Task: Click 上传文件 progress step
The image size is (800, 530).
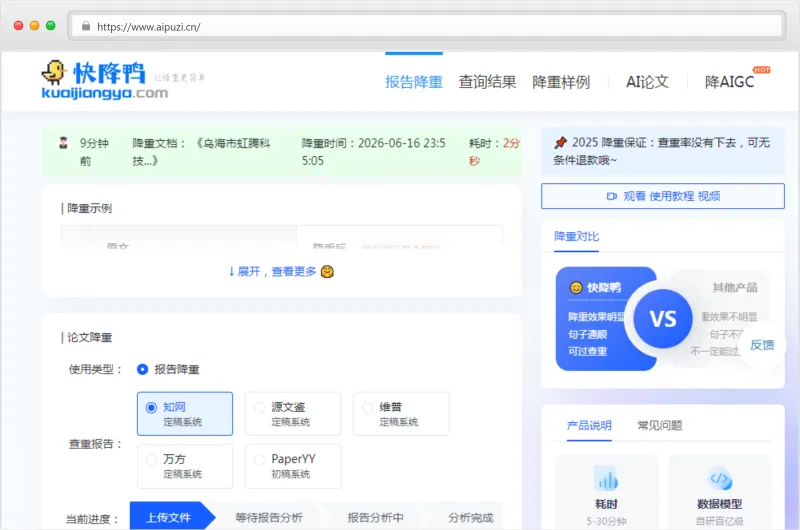Action: pyautogui.click(x=172, y=516)
